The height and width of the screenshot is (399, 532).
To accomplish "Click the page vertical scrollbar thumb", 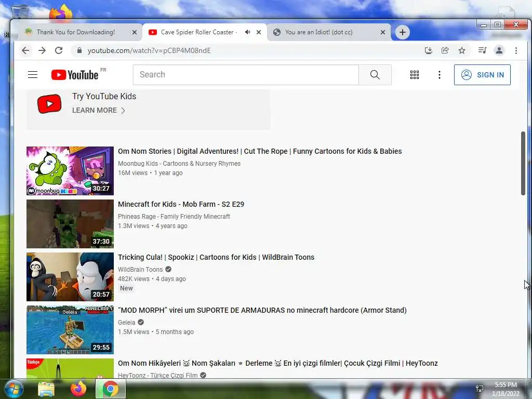I will [523, 163].
